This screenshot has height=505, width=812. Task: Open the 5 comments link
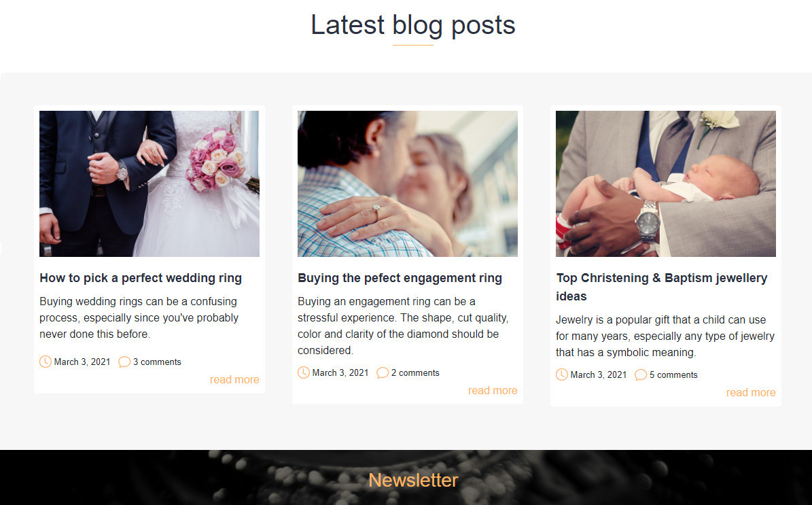tap(673, 375)
